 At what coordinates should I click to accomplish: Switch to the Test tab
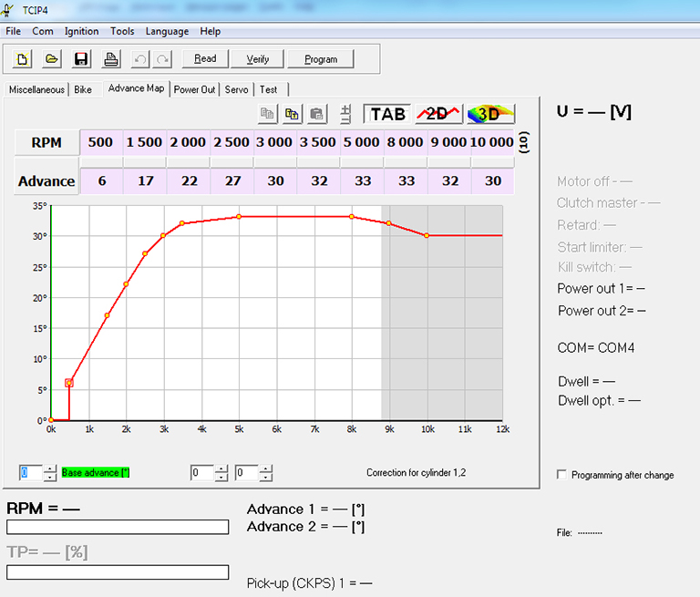click(x=268, y=89)
